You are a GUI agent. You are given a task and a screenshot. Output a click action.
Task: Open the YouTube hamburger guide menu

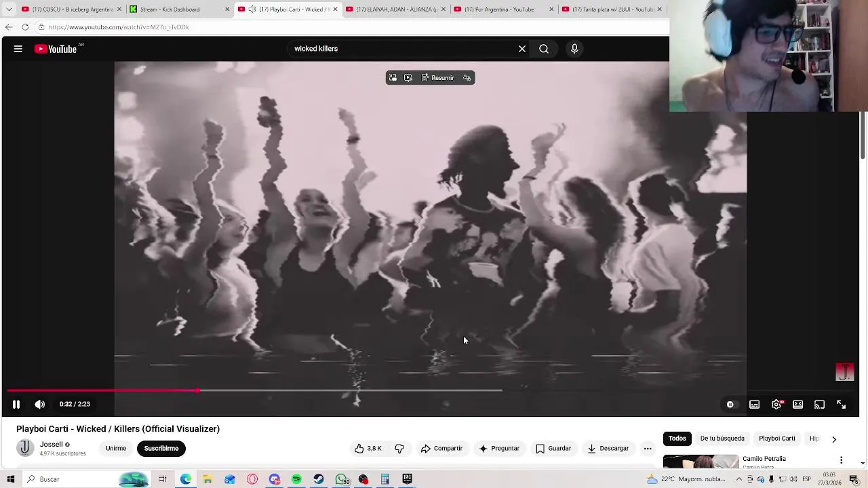tap(18, 49)
